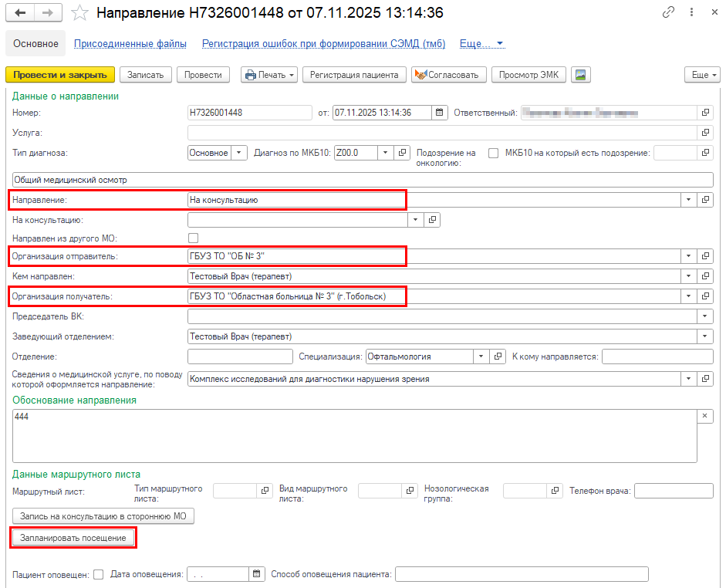Open calendar picker next to document date
The height and width of the screenshot is (588, 726).
(x=439, y=113)
